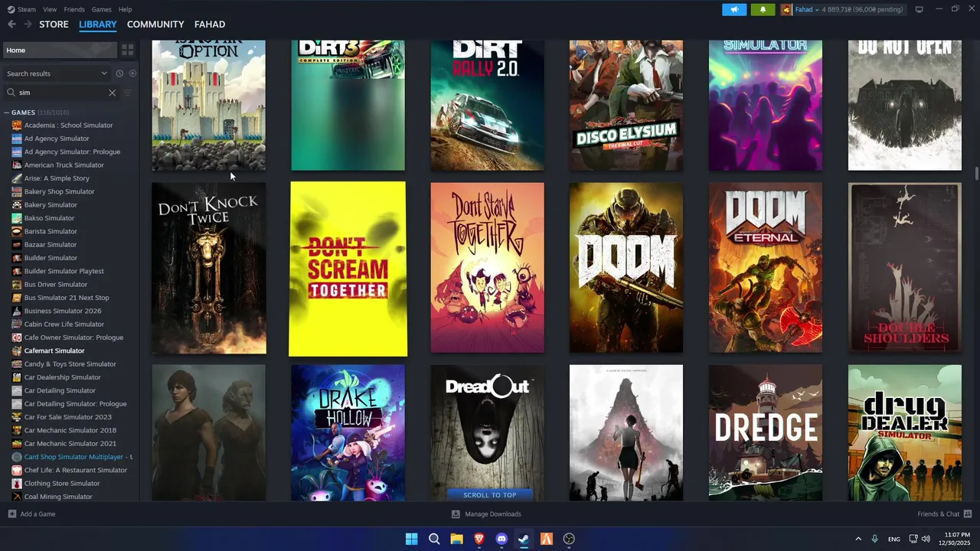This screenshot has width=980, height=551.
Task: Open File Explorer from taskbar
Action: point(456,539)
